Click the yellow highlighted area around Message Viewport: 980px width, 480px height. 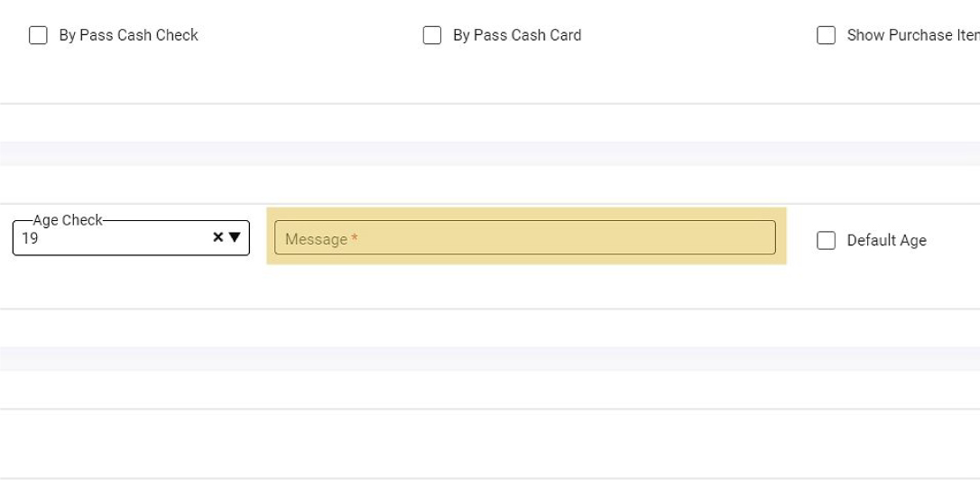(526, 259)
